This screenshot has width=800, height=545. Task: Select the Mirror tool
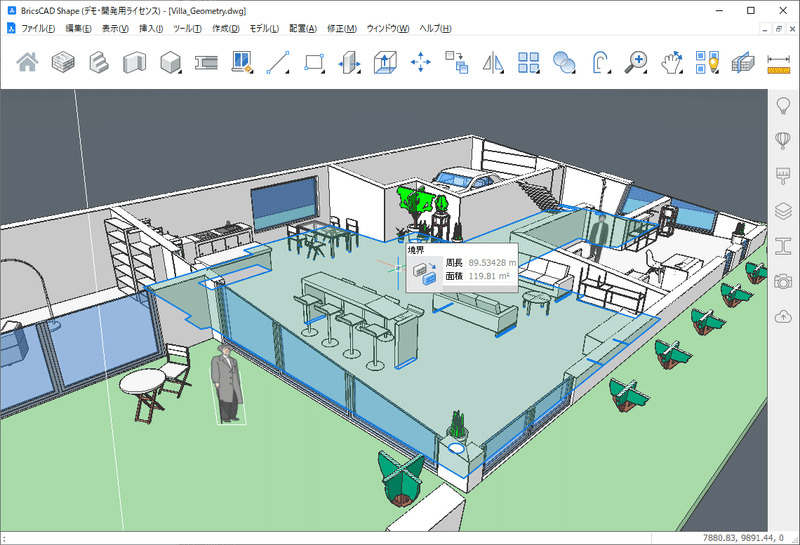[x=493, y=62]
